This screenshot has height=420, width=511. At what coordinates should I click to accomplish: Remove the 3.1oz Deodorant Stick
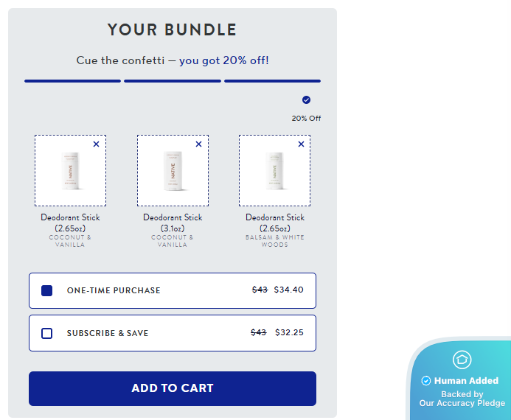[x=198, y=144]
